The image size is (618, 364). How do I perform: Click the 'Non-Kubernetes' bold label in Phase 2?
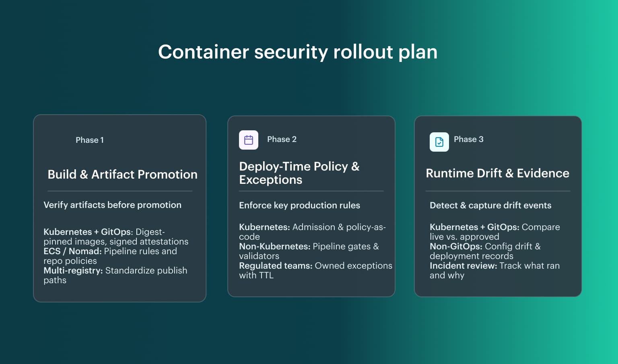[274, 246]
